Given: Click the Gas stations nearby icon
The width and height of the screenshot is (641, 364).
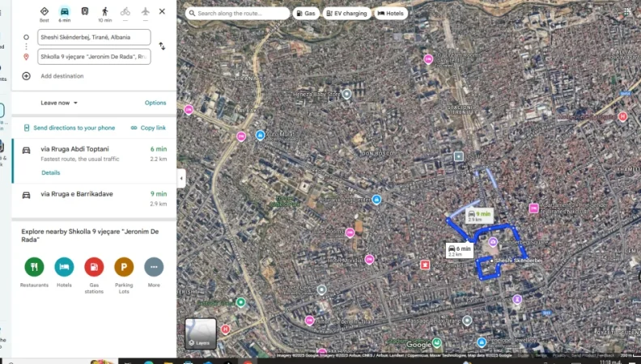Looking at the screenshot, I should [x=94, y=267].
